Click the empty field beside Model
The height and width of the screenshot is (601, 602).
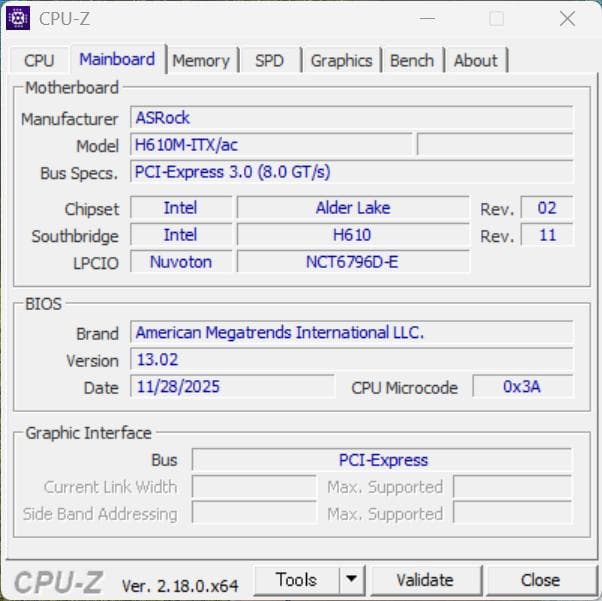[495, 144]
